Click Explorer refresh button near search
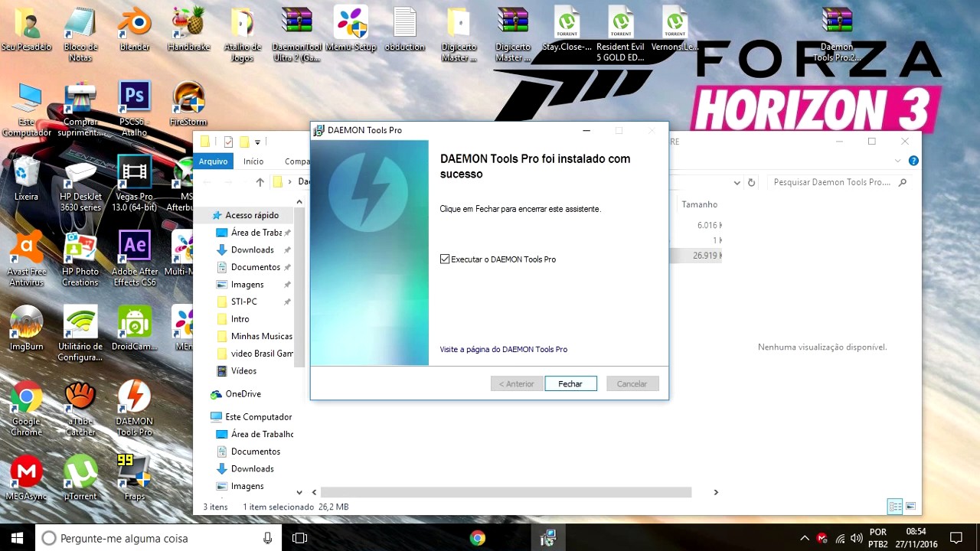Image resolution: width=980 pixels, height=551 pixels. click(x=751, y=182)
